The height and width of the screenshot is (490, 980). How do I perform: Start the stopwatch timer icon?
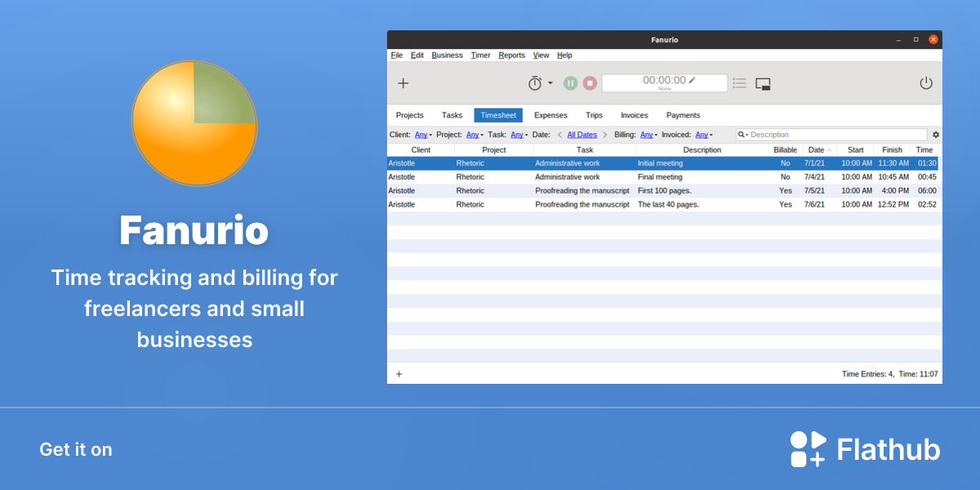[x=535, y=82]
